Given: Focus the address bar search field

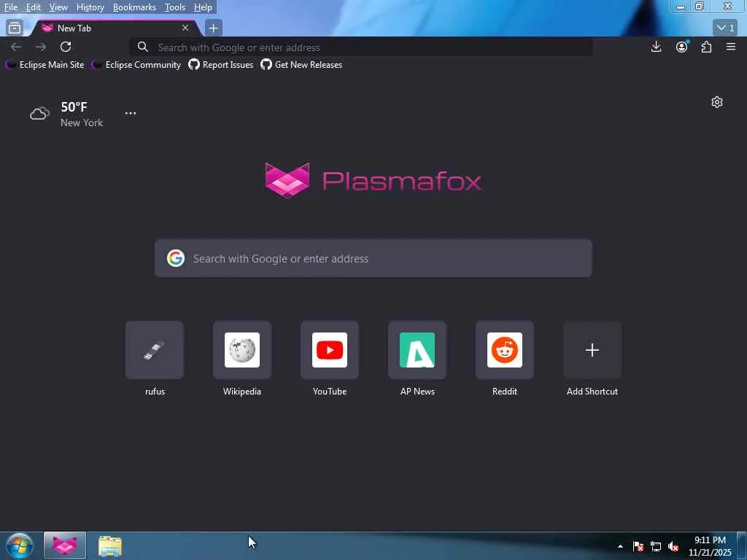Looking at the screenshot, I should [x=361, y=47].
